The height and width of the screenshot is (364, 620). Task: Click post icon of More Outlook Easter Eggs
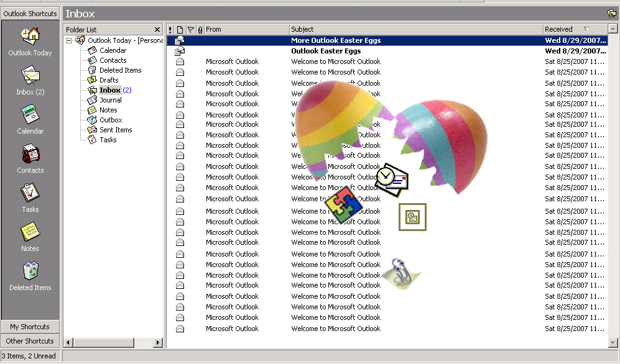[180, 40]
